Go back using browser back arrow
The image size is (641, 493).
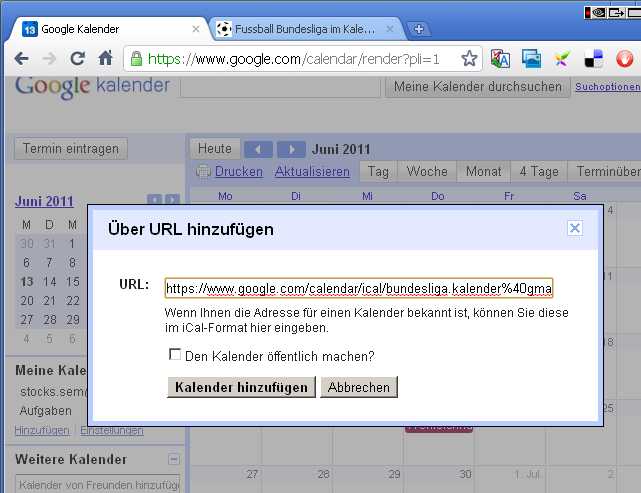21,59
